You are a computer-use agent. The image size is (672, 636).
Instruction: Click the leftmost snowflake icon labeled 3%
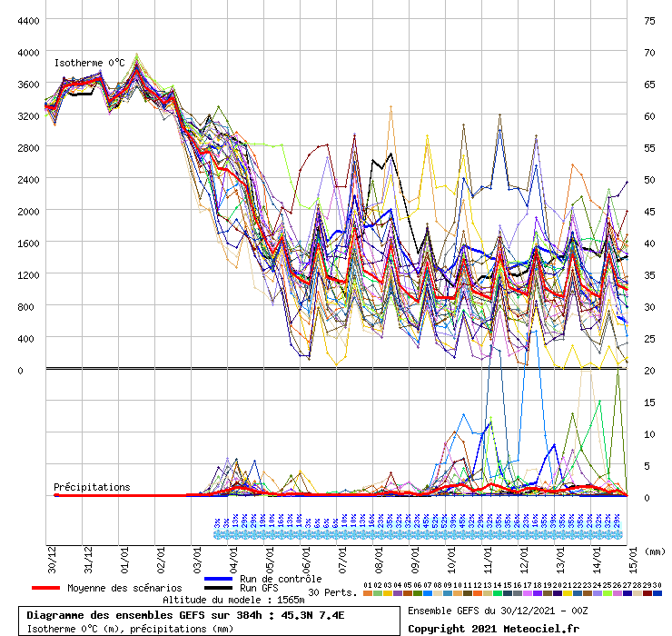click(x=217, y=535)
